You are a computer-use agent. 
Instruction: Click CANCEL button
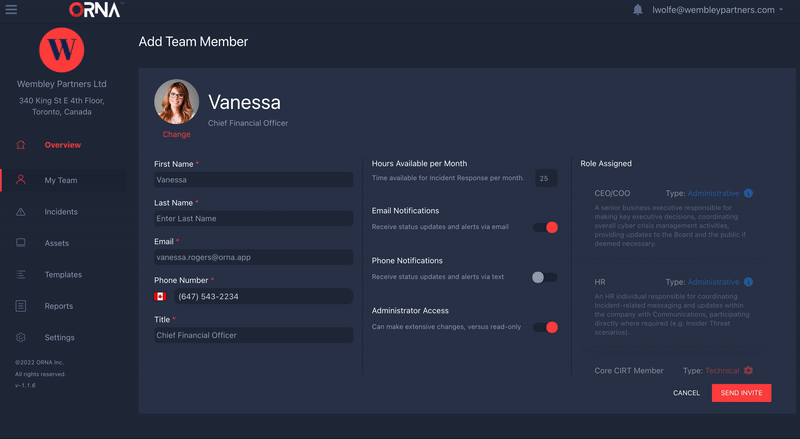686,393
